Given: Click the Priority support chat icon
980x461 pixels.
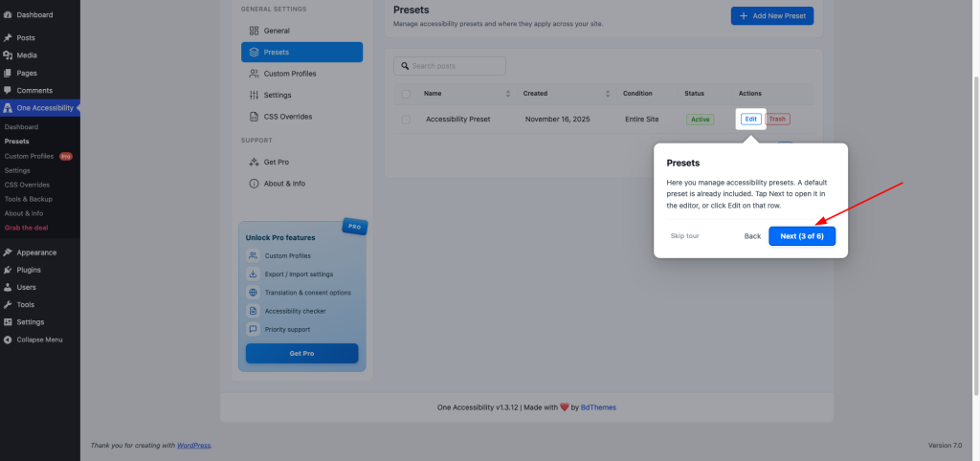Looking at the screenshot, I should 253,329.
